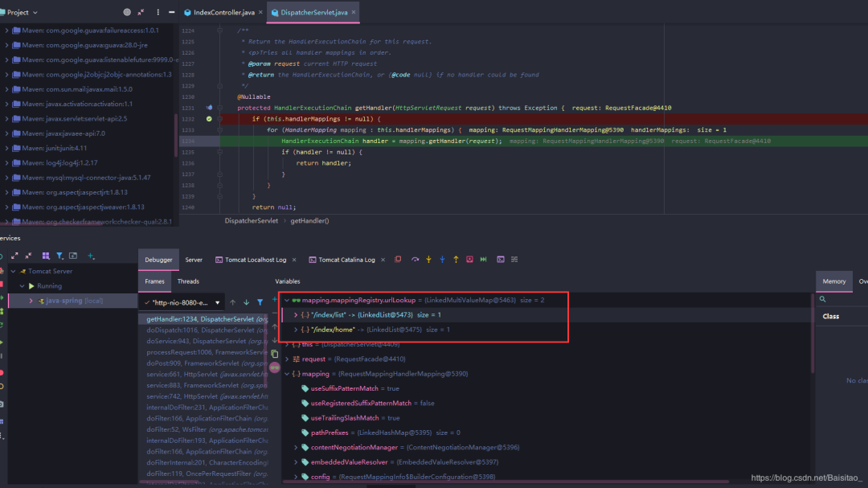Image resolution: width=868 pixels, height=488 pixels.
Task: Click Expand All in Services toolbar
Action: 14,256
